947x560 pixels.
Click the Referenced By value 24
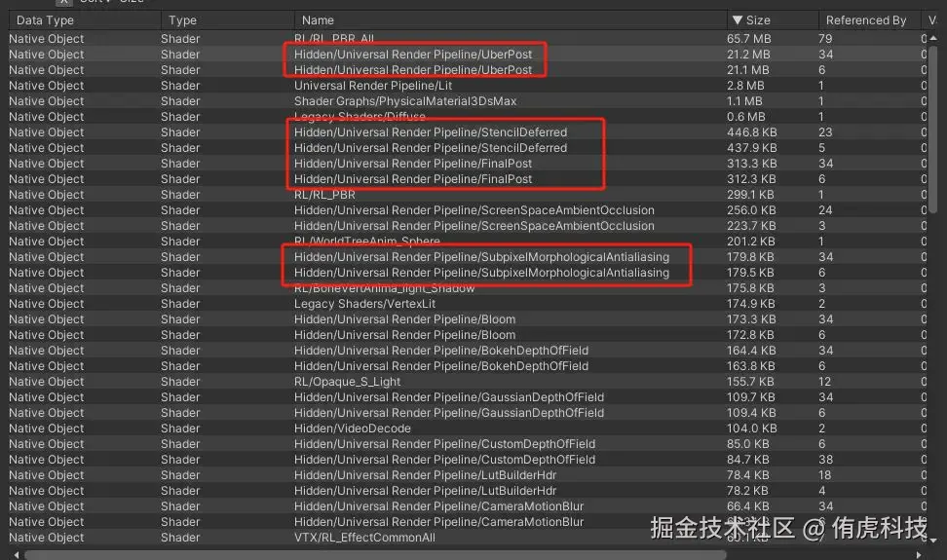pos(825,210)
